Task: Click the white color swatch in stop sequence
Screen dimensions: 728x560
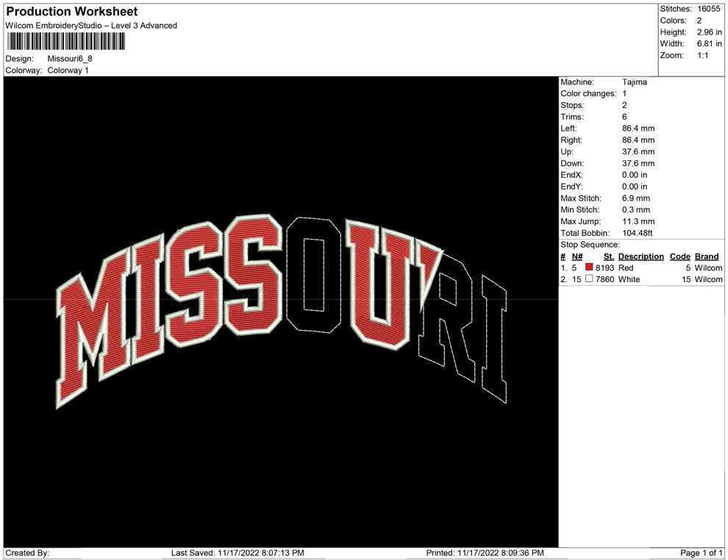Action: pyautogui.click(x=589, y=279)
